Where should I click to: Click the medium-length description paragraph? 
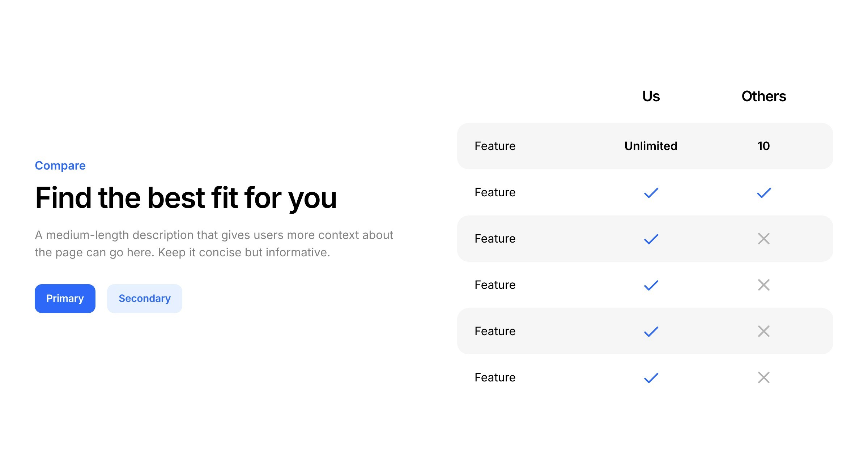pos(213,244)
